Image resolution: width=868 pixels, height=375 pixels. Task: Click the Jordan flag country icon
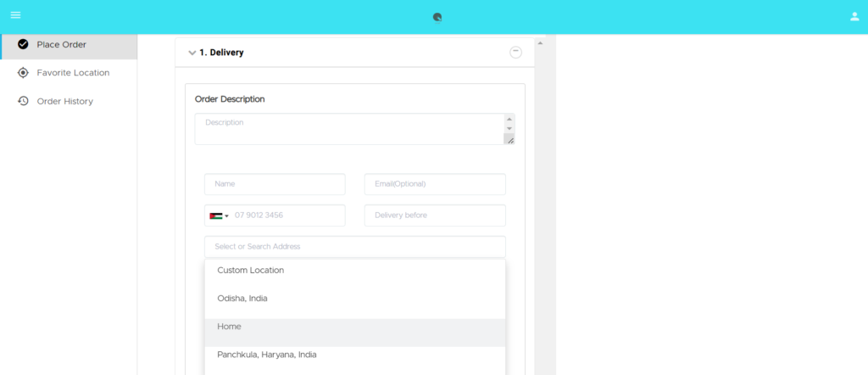(x=216, y=215)
